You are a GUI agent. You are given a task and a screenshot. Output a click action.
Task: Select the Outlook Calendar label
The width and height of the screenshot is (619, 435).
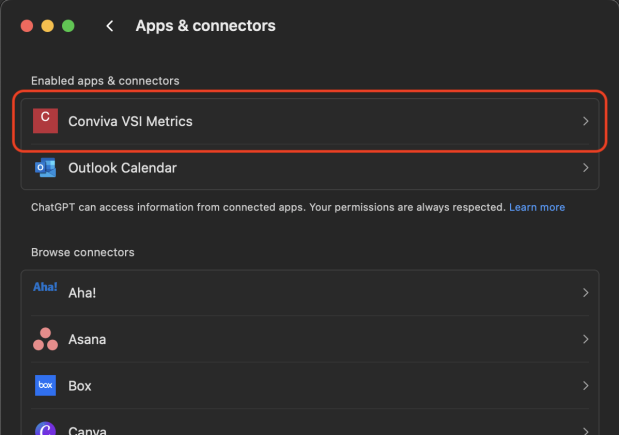[x=122, y=168]
